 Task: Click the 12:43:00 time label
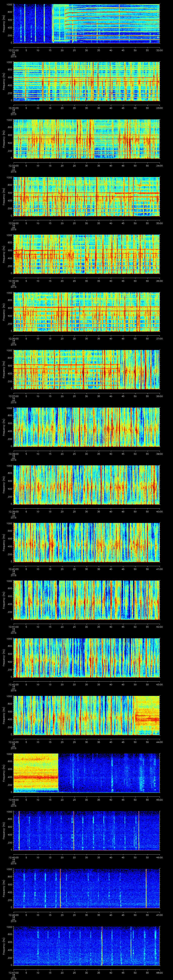14,742
